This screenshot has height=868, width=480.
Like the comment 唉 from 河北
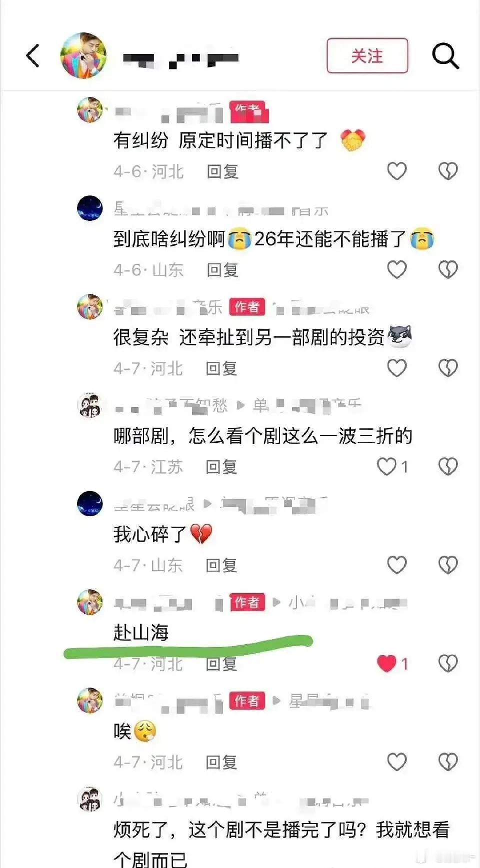(x=397, y=762)
